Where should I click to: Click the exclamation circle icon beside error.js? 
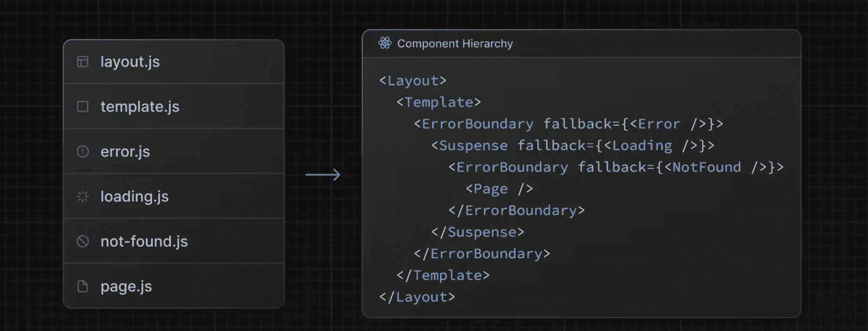coord(82,152)
